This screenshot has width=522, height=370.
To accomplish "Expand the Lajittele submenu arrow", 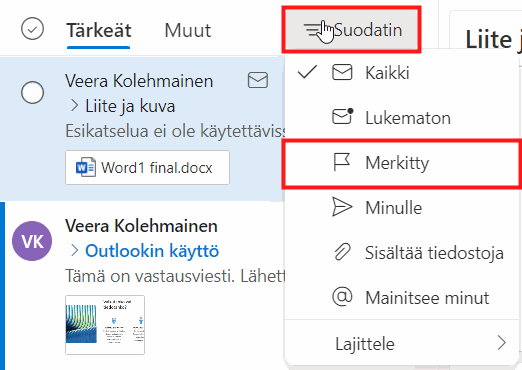I will coord(502,343).
